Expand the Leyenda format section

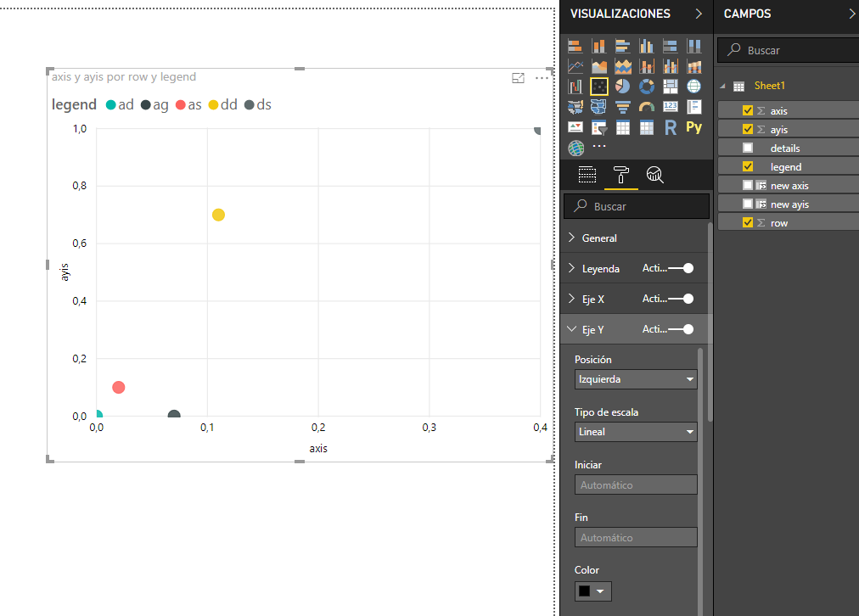pyautogui.click(x=571, y=268)
